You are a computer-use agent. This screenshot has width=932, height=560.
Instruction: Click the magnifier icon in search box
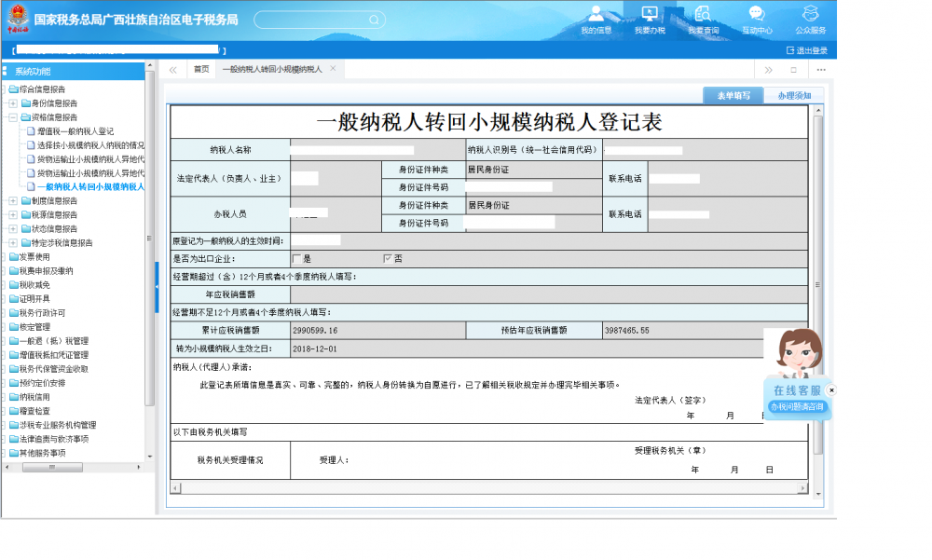click(373, 20)
